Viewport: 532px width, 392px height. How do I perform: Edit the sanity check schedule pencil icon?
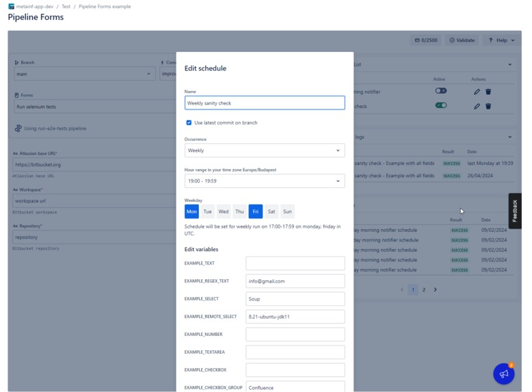click(x=477, y=106)
